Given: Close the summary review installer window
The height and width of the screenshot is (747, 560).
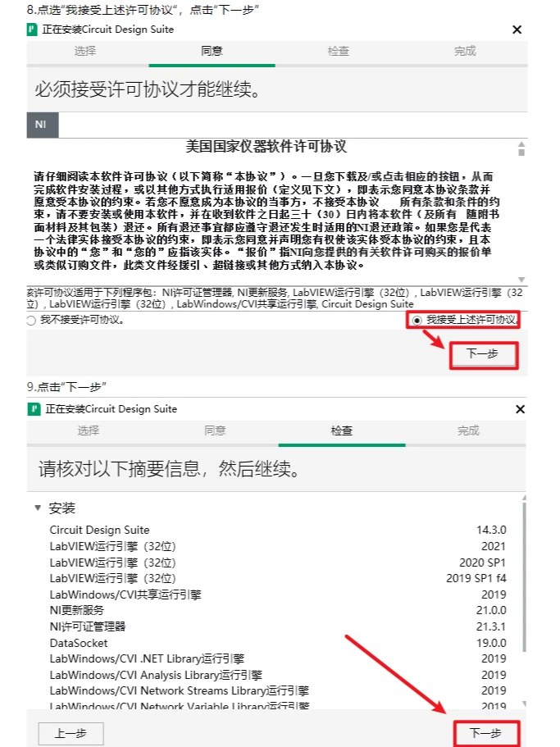Looking at the screenshot, I should [x=520, y=409].
